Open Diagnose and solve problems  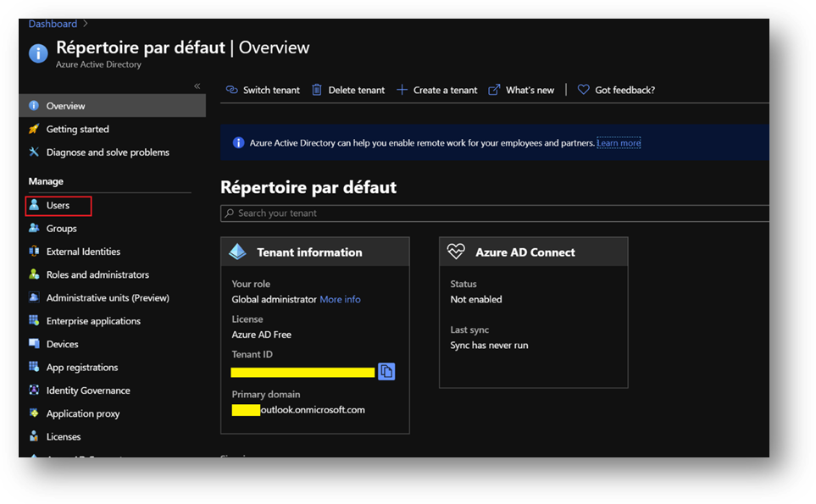point(108,152)
